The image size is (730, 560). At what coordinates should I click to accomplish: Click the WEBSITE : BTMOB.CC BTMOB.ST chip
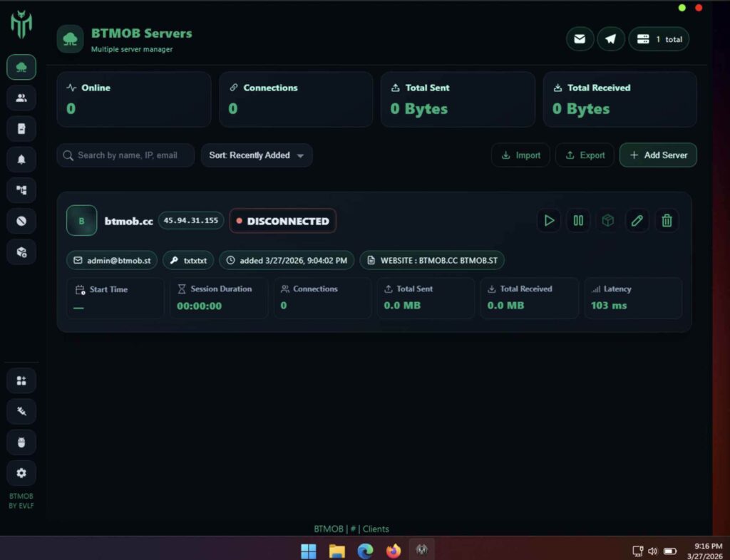click(432, 261)
